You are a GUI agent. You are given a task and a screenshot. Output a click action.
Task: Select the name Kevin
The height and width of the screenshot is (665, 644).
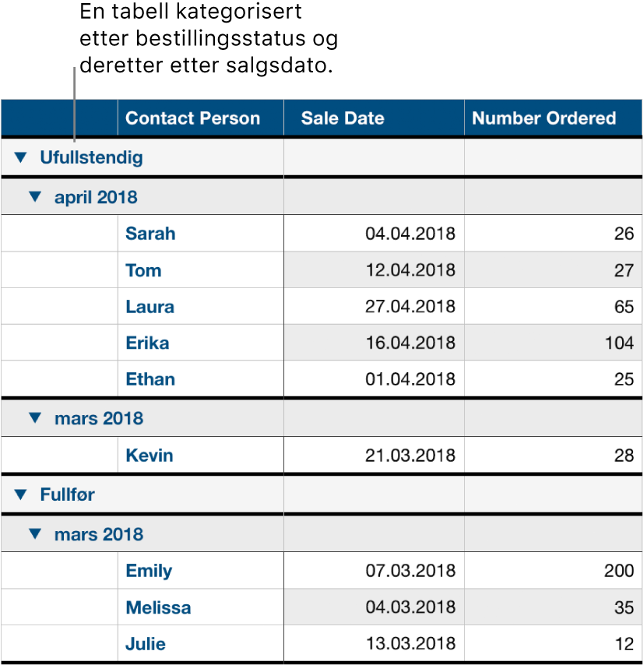tap(150, 455)
